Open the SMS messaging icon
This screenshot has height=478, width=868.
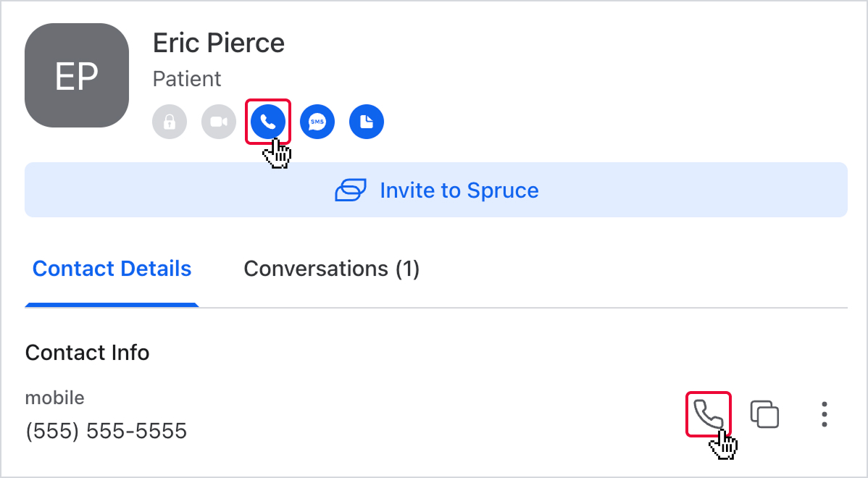coord(317,122)
